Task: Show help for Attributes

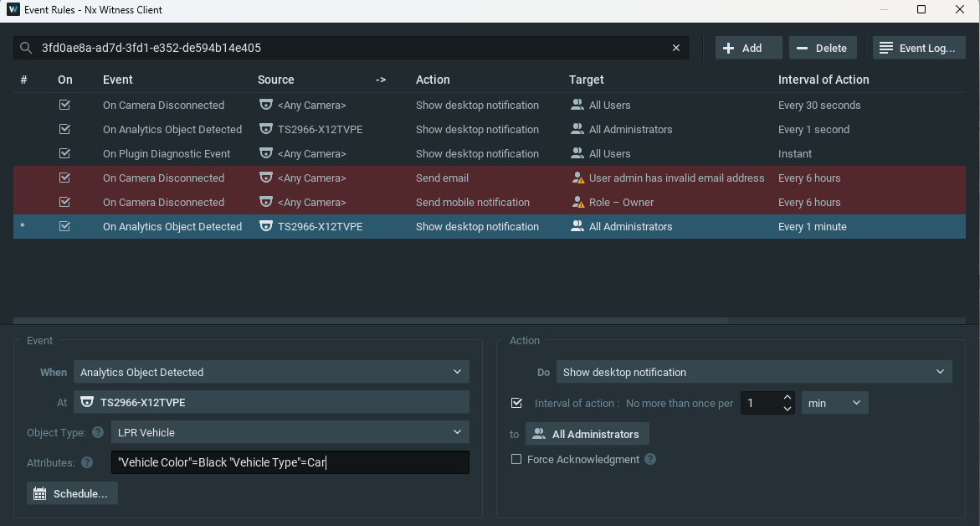Action: click(87, 463)
